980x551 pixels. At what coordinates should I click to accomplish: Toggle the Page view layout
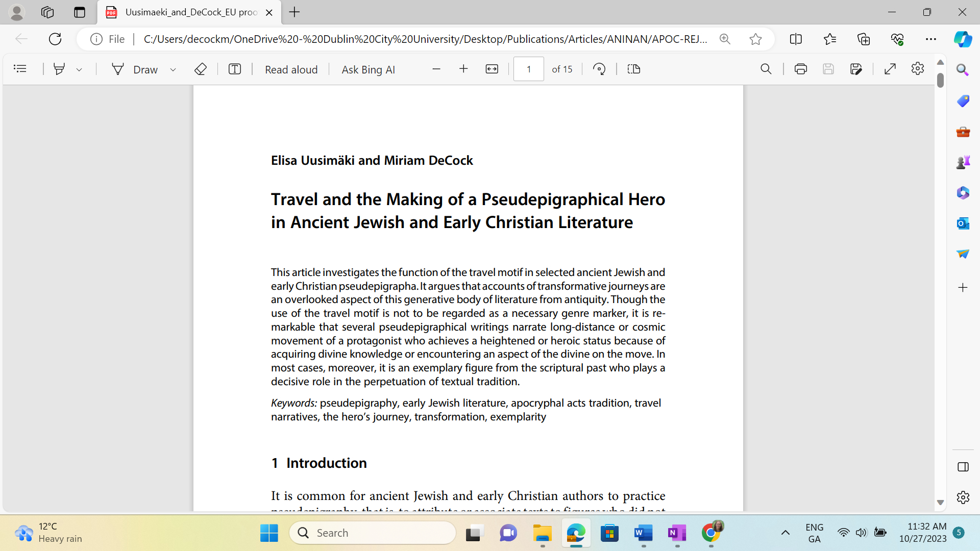[x=633, y=69]
